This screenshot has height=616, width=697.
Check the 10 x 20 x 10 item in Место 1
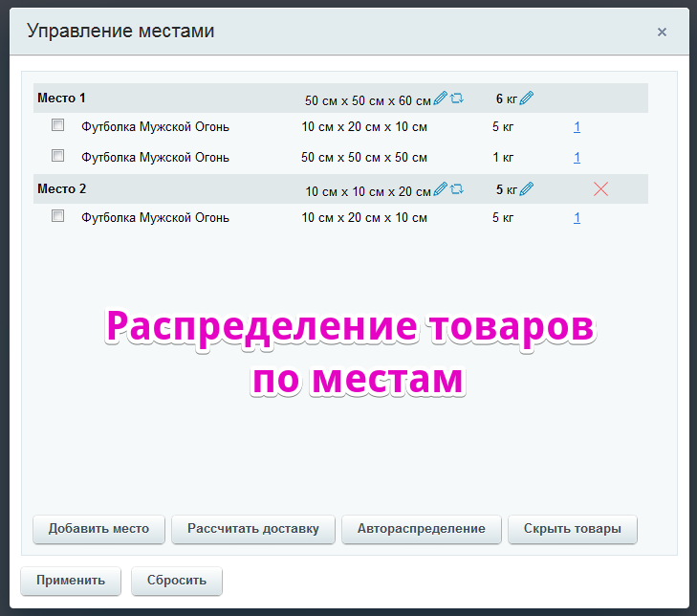tap(57, 125)
